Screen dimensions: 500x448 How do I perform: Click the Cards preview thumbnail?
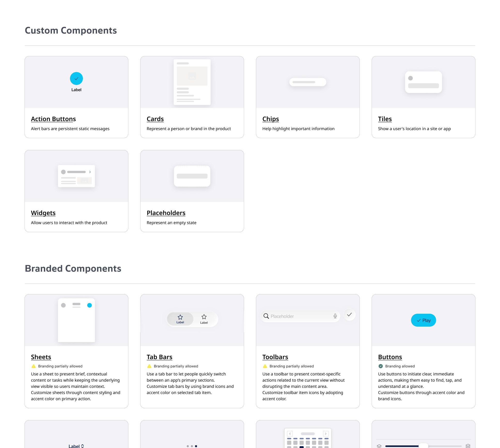(192, 82)
